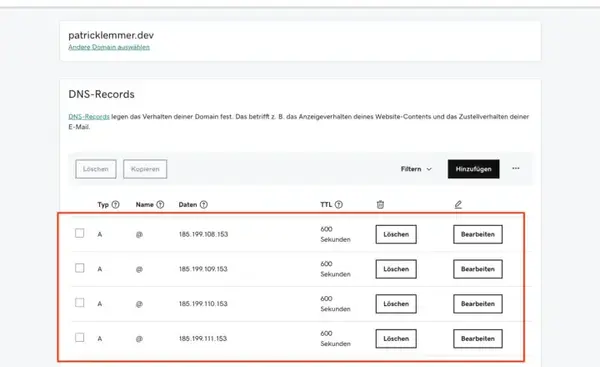Delete the 185.199.111.153 record via Löschen

pos(396,339)
